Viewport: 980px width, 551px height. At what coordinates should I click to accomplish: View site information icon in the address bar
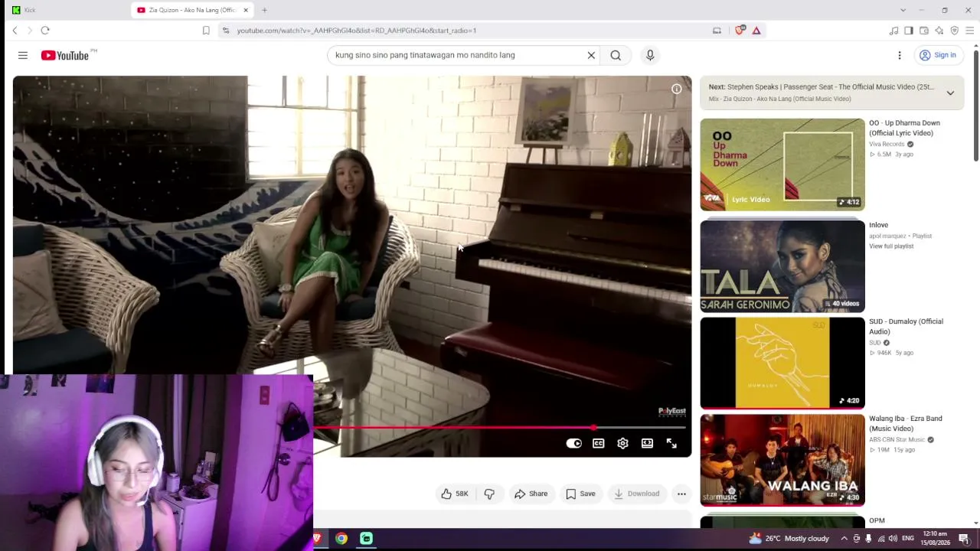pos(225,31)
